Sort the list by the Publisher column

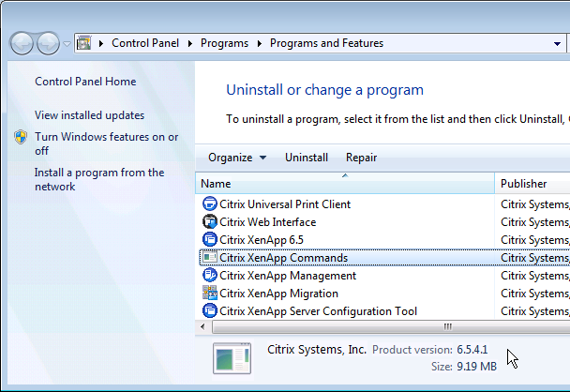point(532,183)
